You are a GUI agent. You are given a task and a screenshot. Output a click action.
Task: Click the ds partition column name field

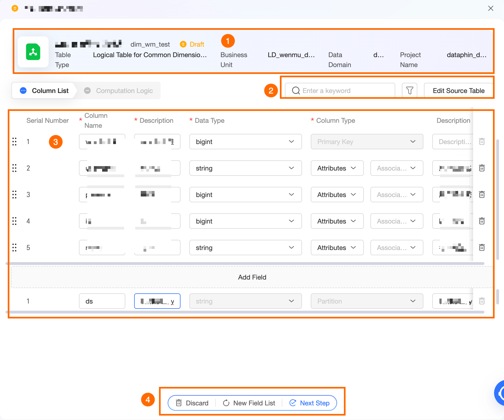(x=102, y=301)
